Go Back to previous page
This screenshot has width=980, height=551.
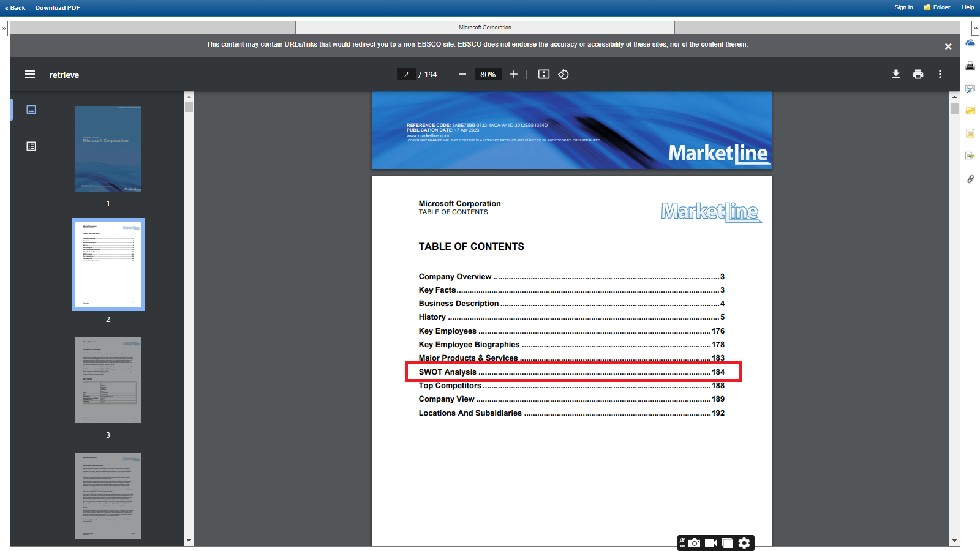16,8
